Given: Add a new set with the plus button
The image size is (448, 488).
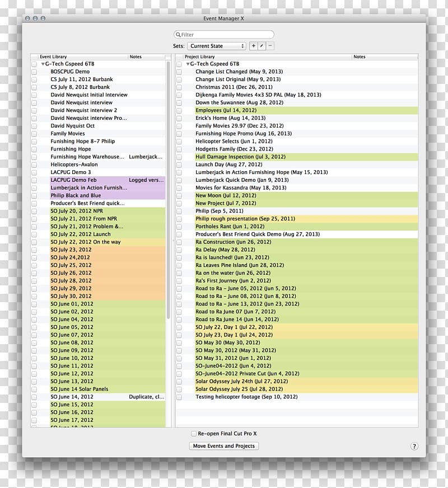Looking at the screenshot, I should point(254,46).
